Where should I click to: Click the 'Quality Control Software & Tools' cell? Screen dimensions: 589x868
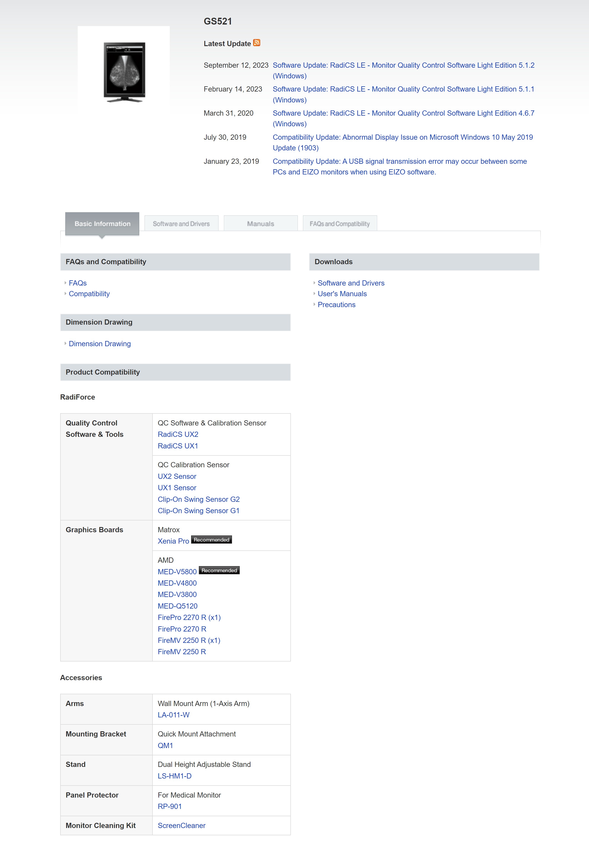click(106, 467)
